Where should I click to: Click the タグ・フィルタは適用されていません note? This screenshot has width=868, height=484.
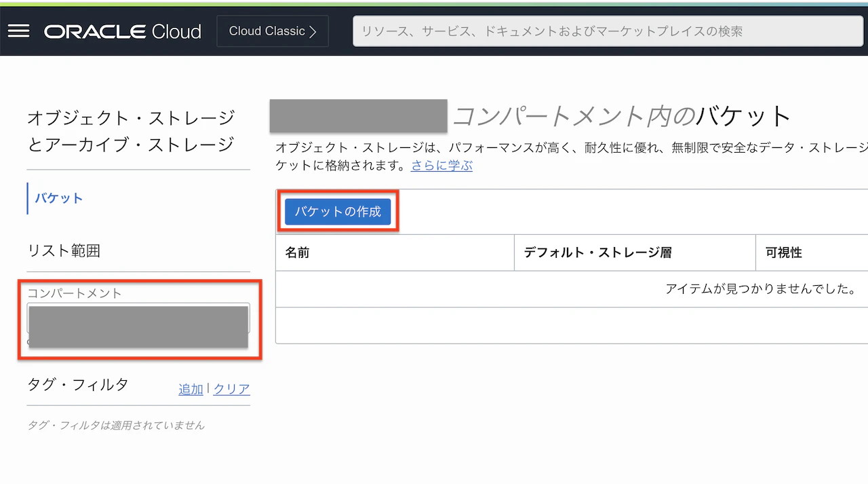click(116, 426)
